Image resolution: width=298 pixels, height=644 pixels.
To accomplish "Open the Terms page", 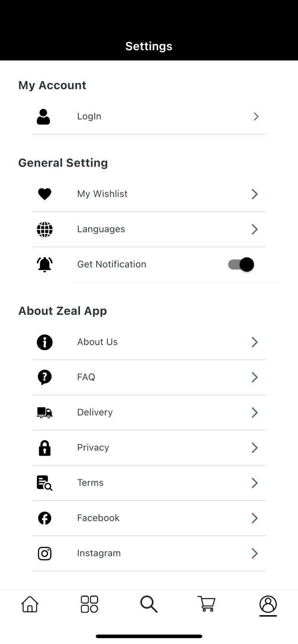I will pyautogui.click(x=149, y=483).
